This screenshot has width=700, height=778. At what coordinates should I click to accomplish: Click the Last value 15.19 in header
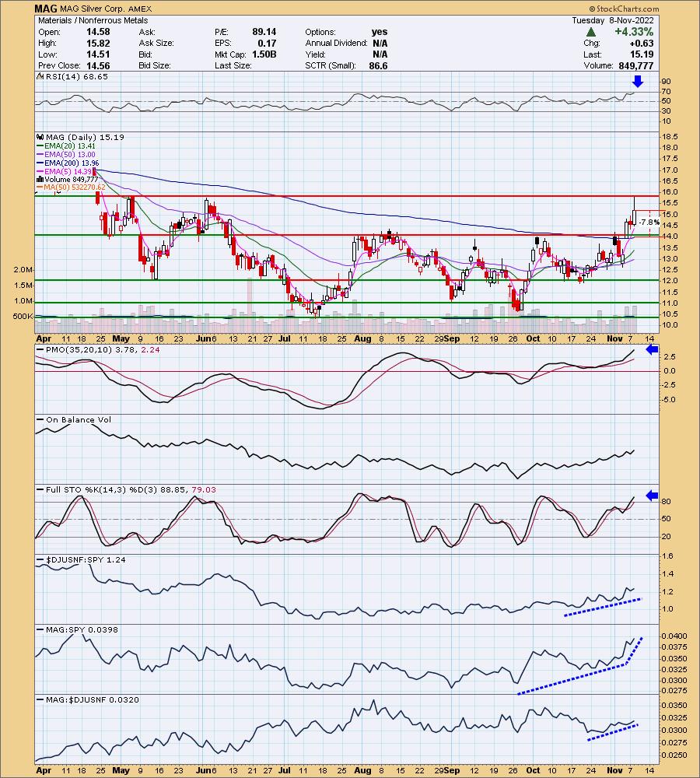click(x=642, y=54)
